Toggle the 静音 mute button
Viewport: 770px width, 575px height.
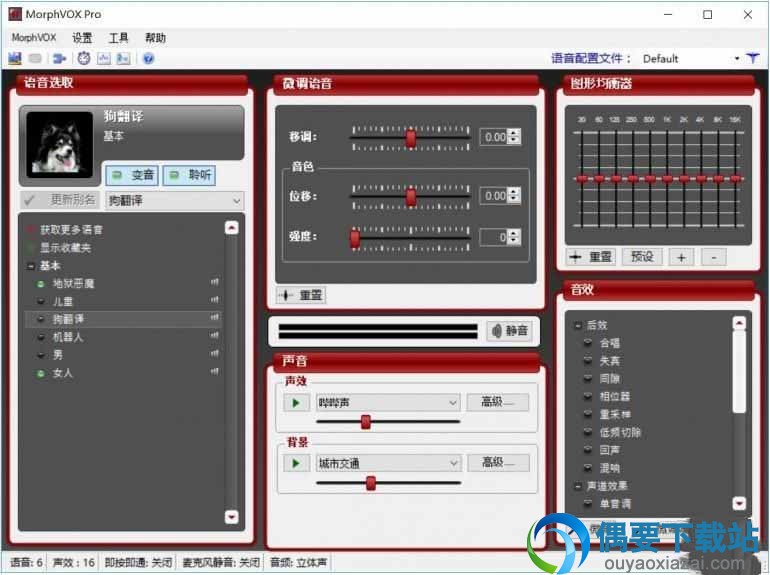click(x=510, y=331)
